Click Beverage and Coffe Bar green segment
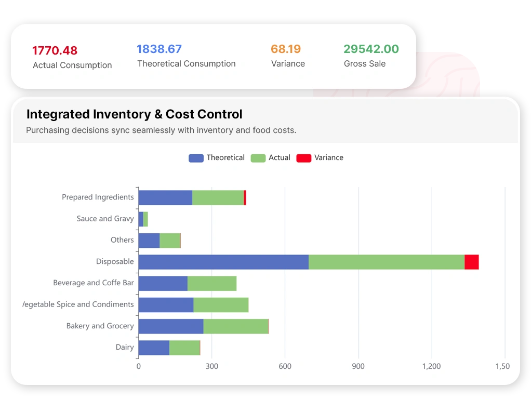This screenshot has height=399, width=532. pos(212,284)
